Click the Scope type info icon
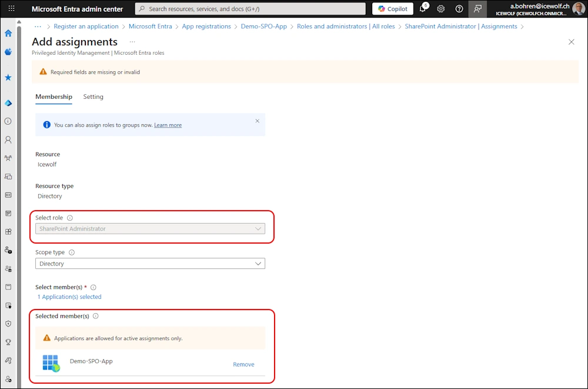This screenshot has height=389, width=588. pos(72,252)
